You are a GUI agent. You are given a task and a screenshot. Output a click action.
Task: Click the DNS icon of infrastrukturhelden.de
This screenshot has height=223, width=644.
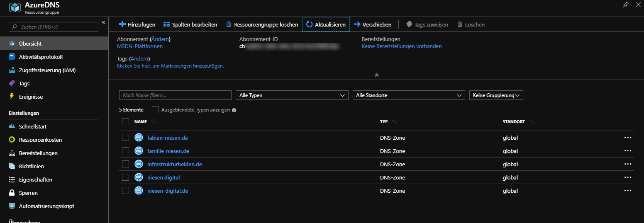(x=139, y=164)
